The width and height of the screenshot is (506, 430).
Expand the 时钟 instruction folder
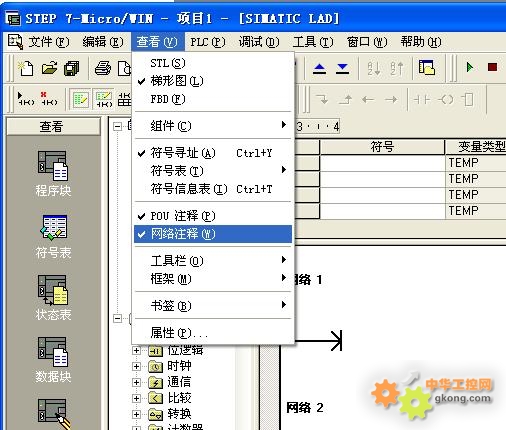(x=136, y=366)
